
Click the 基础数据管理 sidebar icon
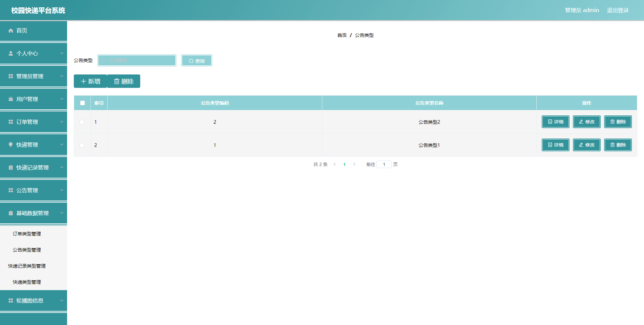(11, 213)
